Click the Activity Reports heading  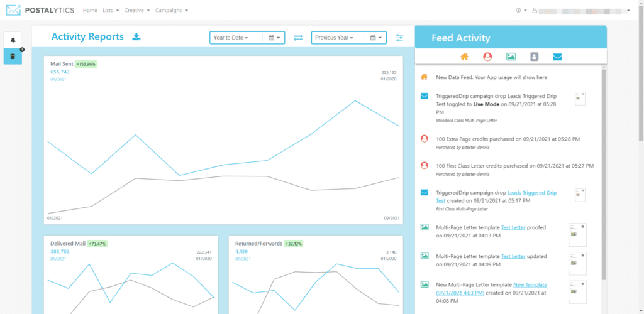87,36
